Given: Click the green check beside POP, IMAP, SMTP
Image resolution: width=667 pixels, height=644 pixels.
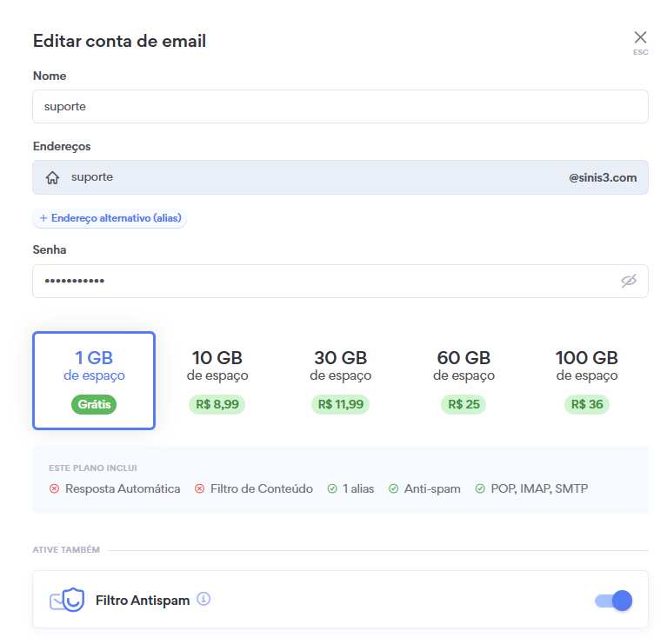Looking at the screenshot, I should 480,488.
